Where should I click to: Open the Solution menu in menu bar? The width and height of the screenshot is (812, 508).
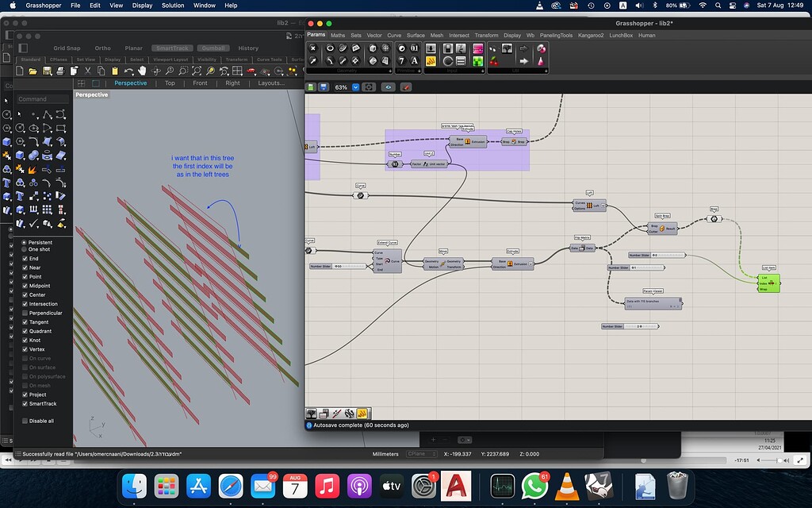(173, 6)
